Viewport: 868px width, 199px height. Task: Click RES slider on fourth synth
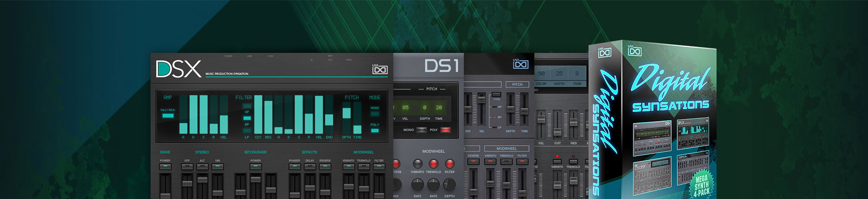573,125
